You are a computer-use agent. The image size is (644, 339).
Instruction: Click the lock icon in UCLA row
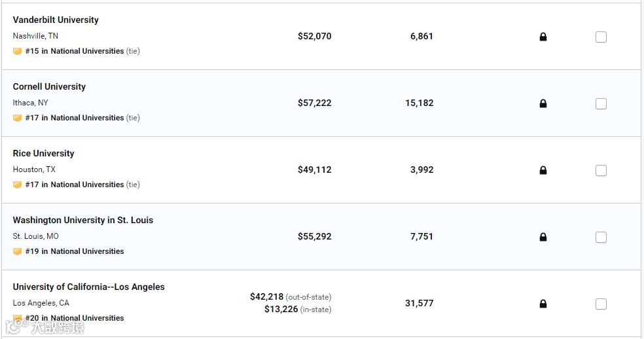pos(543,304)
